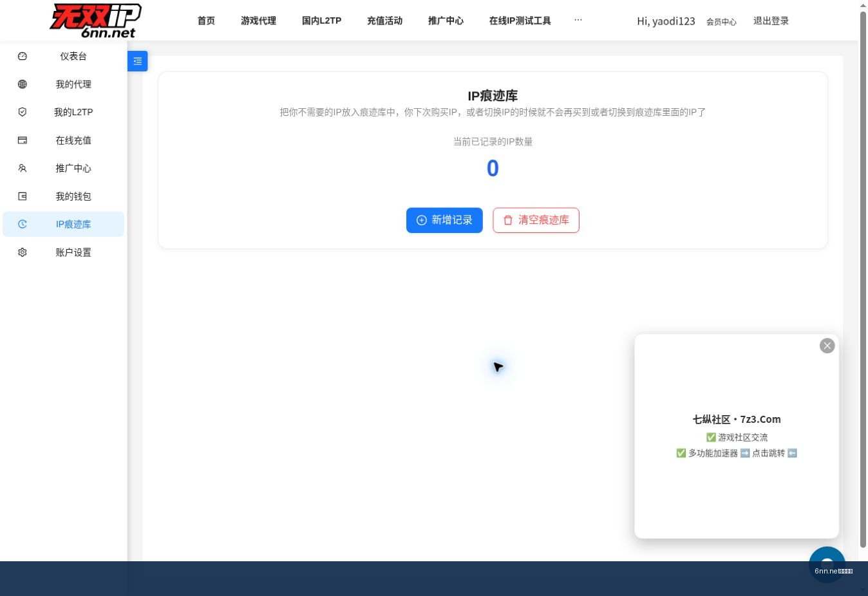
Task: Click the wallet icon beside 我的钱包
Action: (23, 196)
